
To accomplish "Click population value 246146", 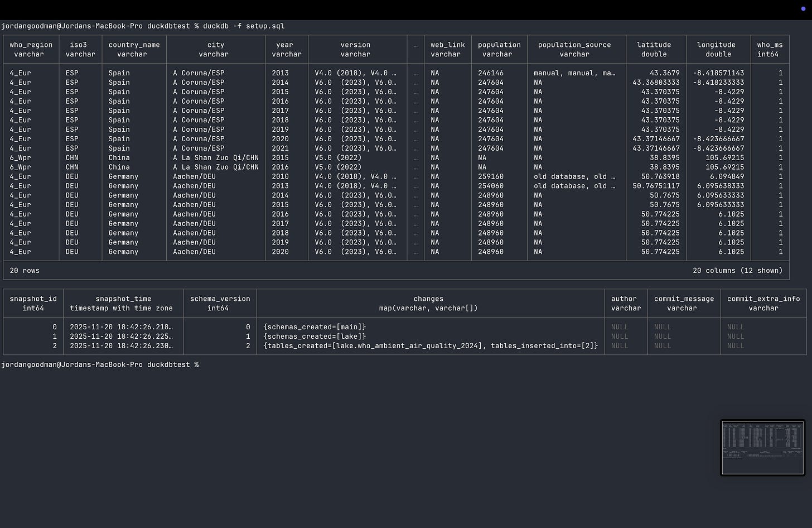I will tap(491, 73).
